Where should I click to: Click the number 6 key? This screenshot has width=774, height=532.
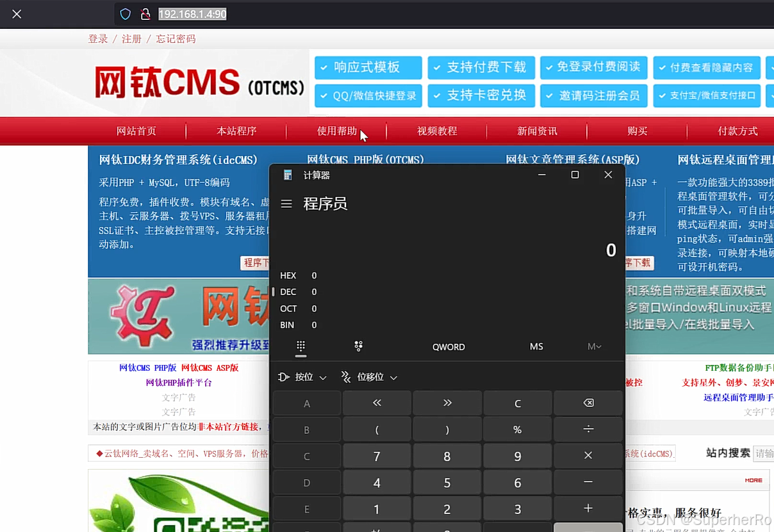coord(518,483)
